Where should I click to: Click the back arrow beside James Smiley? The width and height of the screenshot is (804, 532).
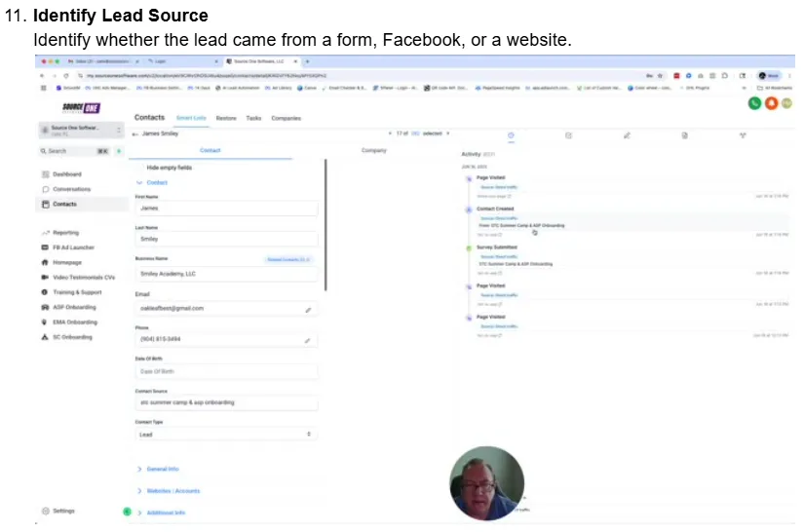click(135, 133)
